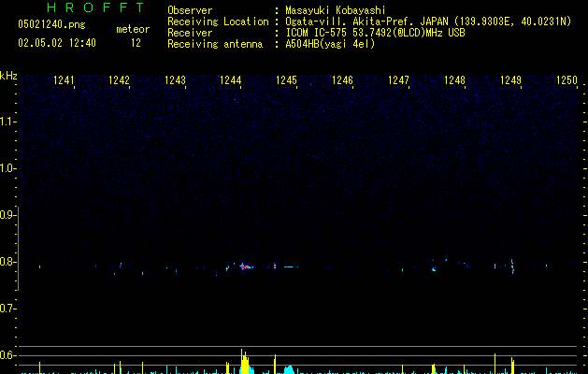
Task: Click the 1.0 kHz frequency label
Action: [x=7, y=168]
